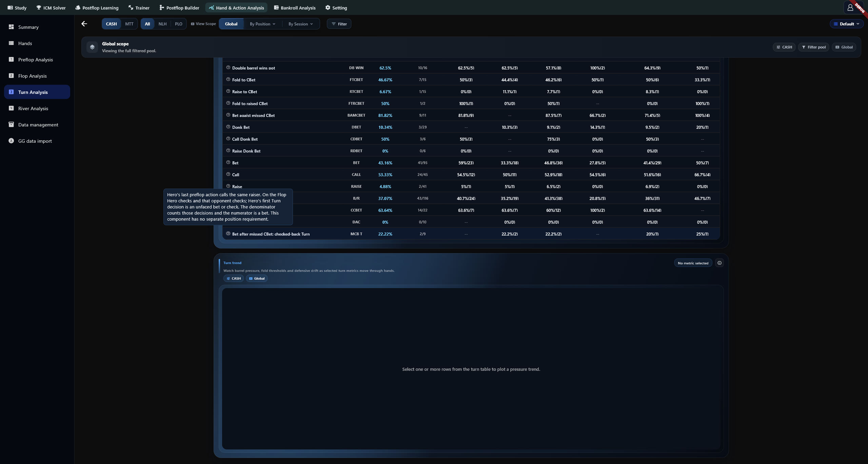Open the Bankroll Analysis tab
This screenshot has width=868, height=464.
point(295,7)
